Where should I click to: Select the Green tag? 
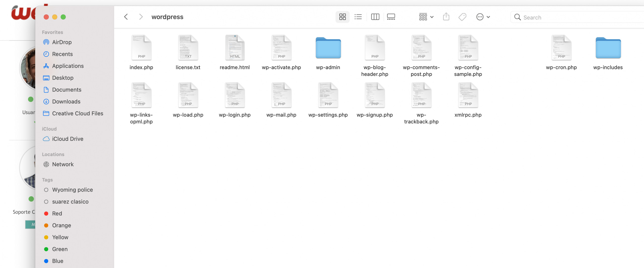click(x=75, y=249)
